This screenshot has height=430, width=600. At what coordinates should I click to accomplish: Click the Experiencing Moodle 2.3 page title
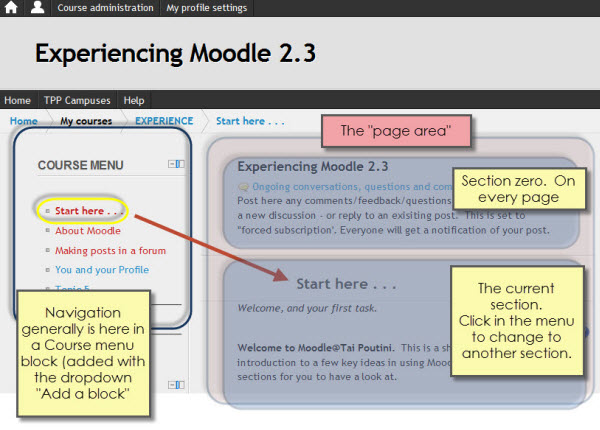point(176,53)
